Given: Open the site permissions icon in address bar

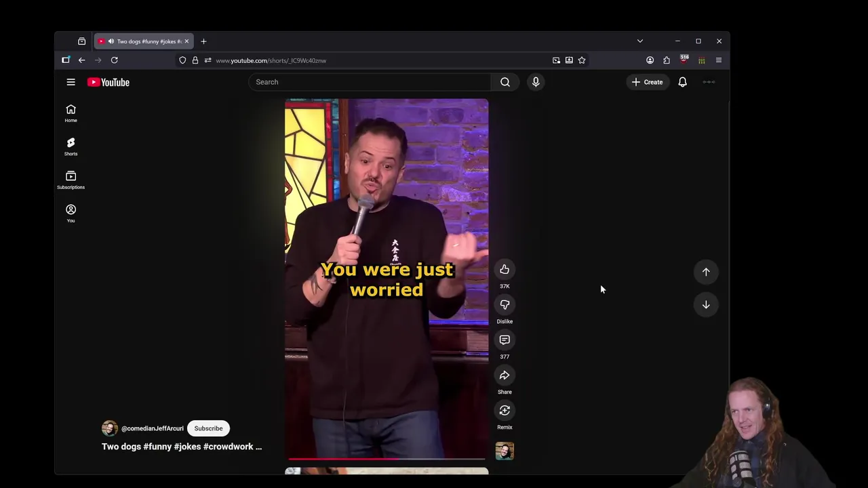Looking at the screenshot, I should 208,60.
